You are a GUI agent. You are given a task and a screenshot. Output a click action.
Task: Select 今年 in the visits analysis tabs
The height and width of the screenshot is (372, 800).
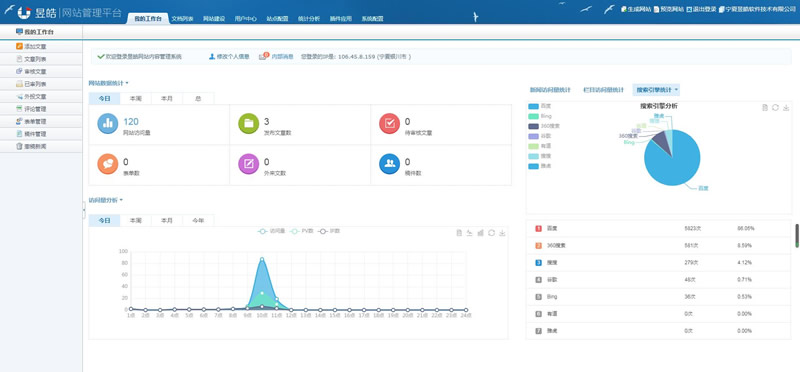click(198, 220)
